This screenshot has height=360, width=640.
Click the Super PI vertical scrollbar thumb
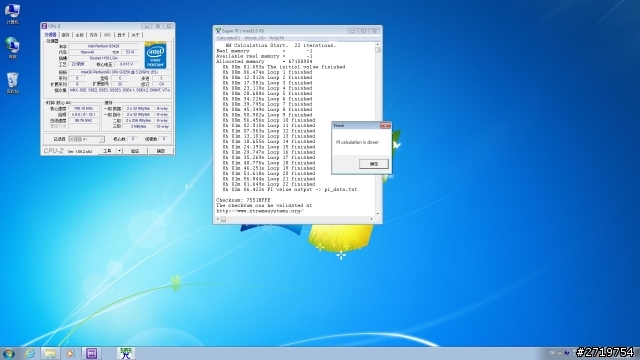tap(377, 50)
